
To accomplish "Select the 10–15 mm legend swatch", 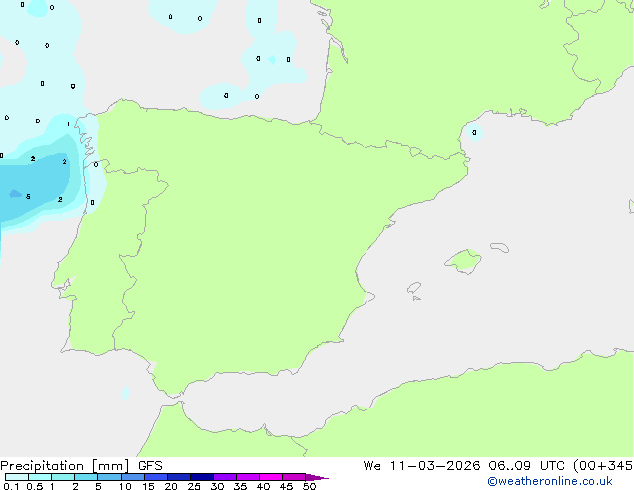I will (x=133, y=477).
